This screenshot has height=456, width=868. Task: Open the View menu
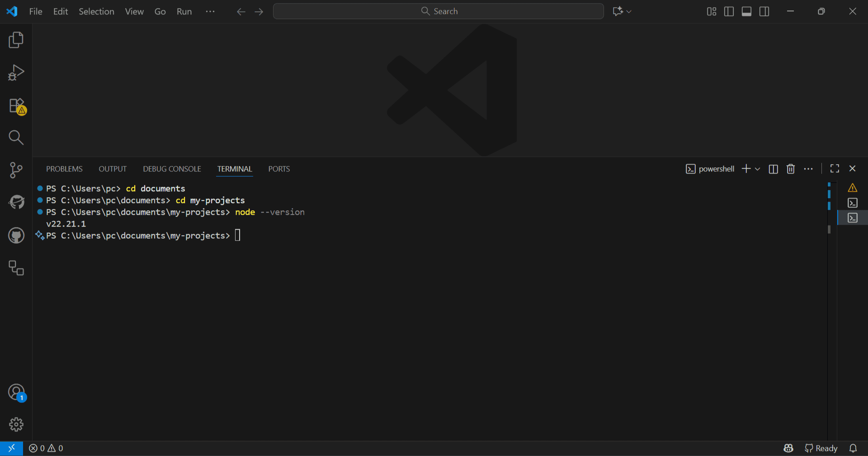pos(134,11)
